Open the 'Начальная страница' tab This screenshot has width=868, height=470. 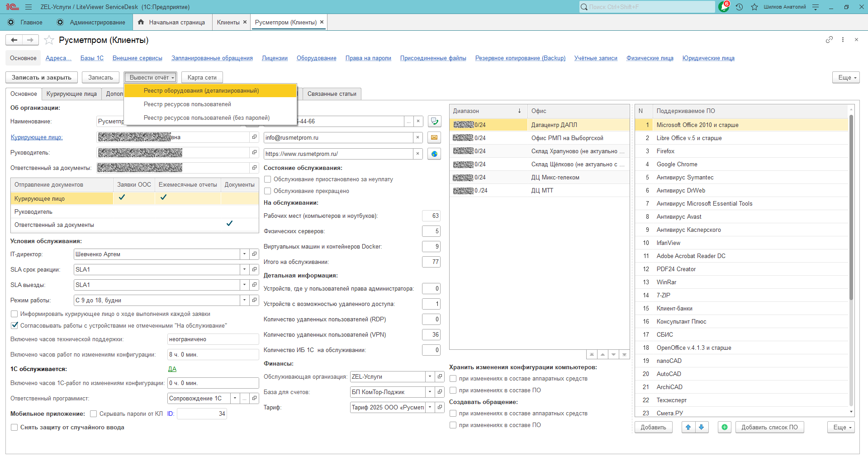(x=172, y=22)
